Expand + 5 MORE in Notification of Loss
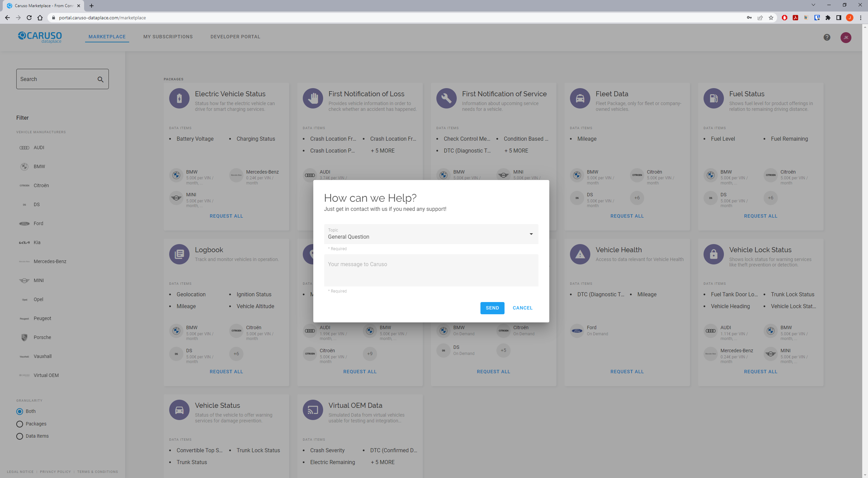 click(382, 151)
